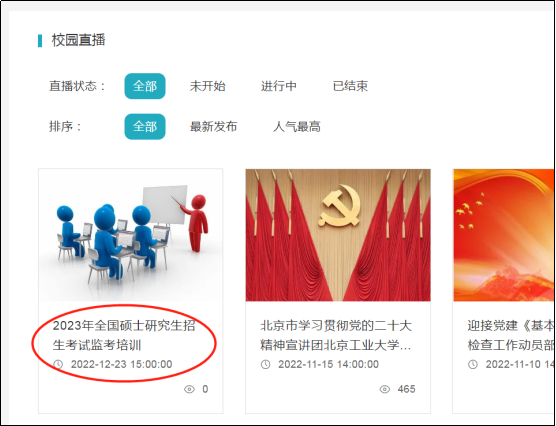
Task: Click the clock icon beside 2022-11-15 date
Action: (265, 364)
